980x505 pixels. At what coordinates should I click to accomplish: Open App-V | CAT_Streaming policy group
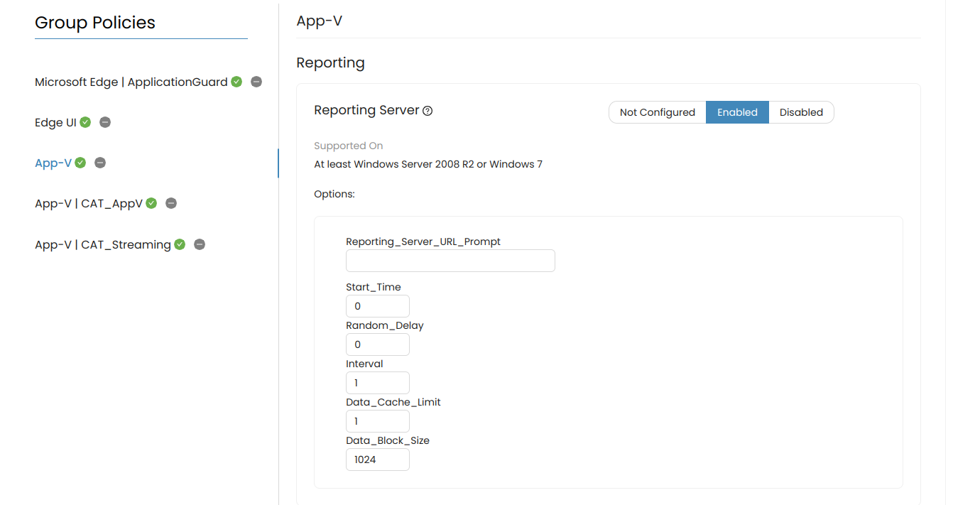[102, 244]
